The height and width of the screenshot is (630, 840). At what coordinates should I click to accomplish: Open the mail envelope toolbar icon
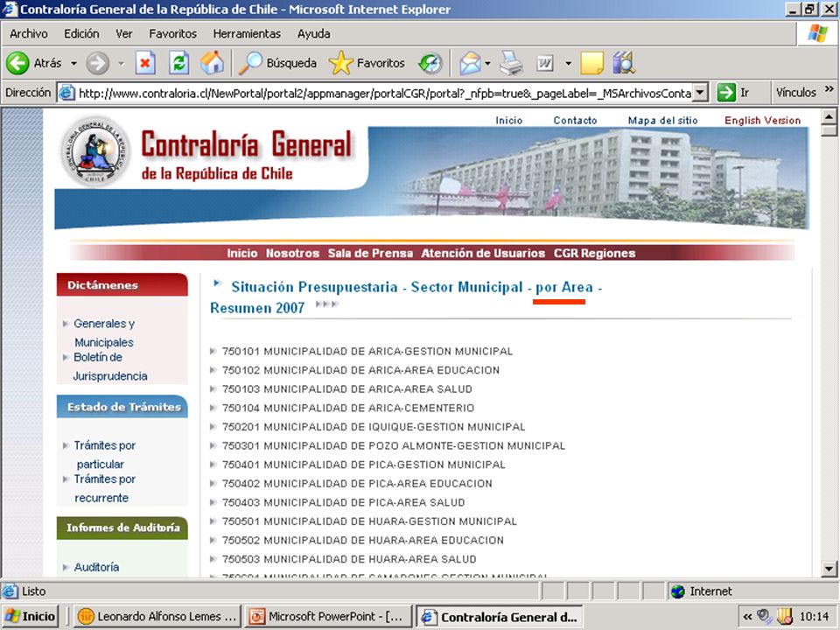click(x=470, y=63)
